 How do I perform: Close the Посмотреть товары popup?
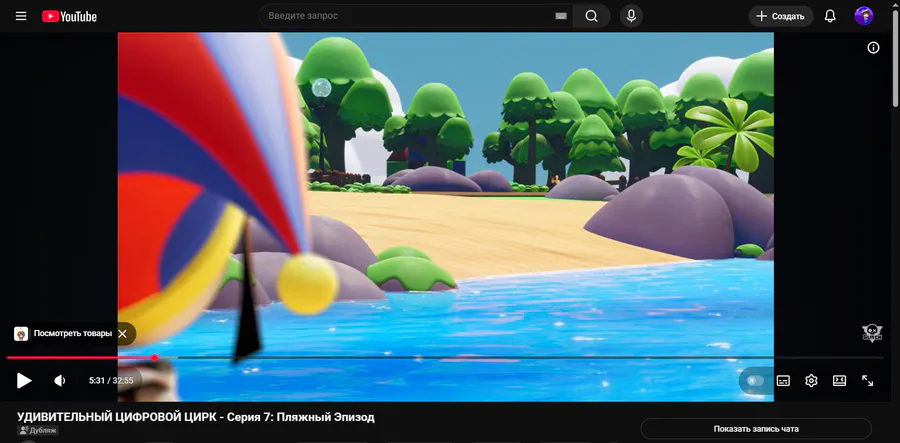(x=122, y=333)
